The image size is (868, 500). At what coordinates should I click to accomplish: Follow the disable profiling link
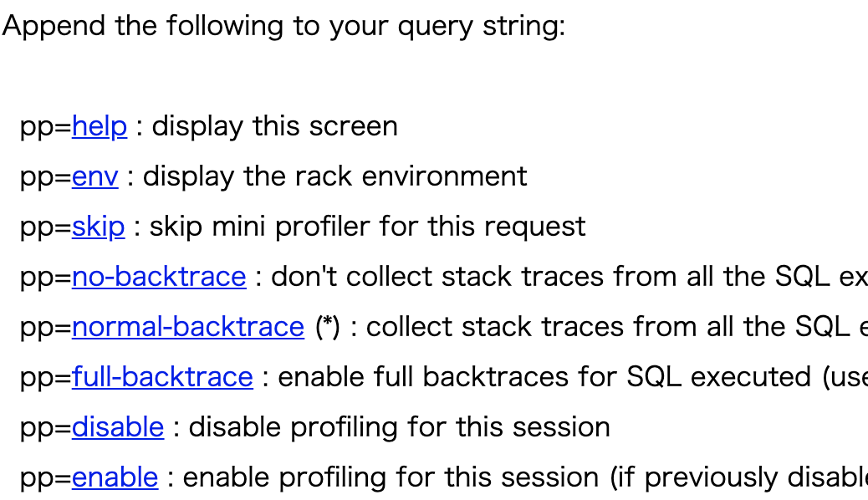tap(118, 427)
